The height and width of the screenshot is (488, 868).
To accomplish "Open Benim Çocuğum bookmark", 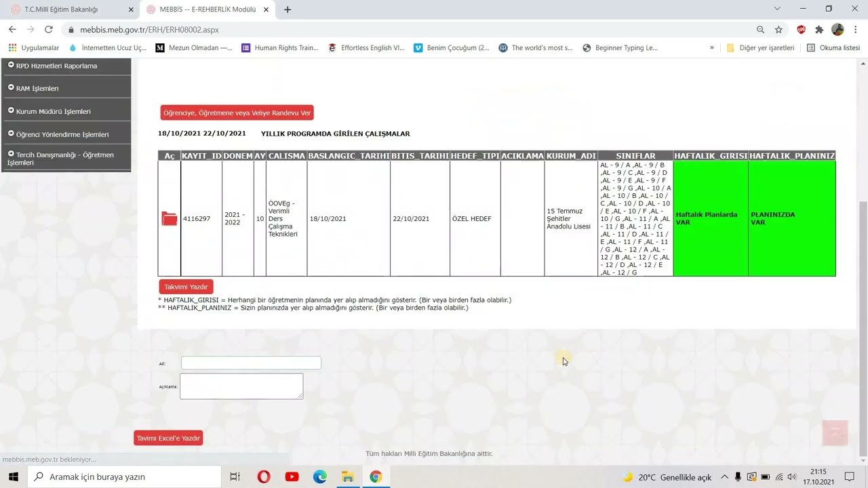I will pos(452,48).
